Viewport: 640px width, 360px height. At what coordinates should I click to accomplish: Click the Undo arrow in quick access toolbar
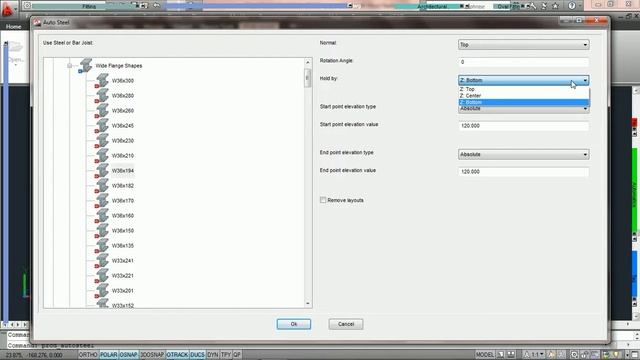click(x=156, y=5)
